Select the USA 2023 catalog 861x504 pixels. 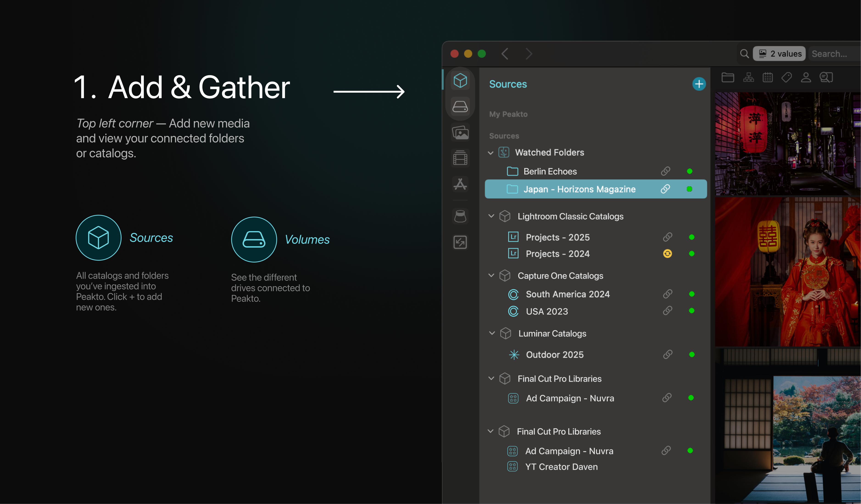coord(547,311)
